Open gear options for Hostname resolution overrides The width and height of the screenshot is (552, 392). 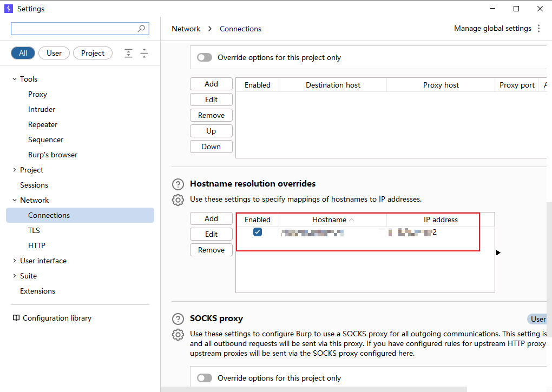[178, 200]
